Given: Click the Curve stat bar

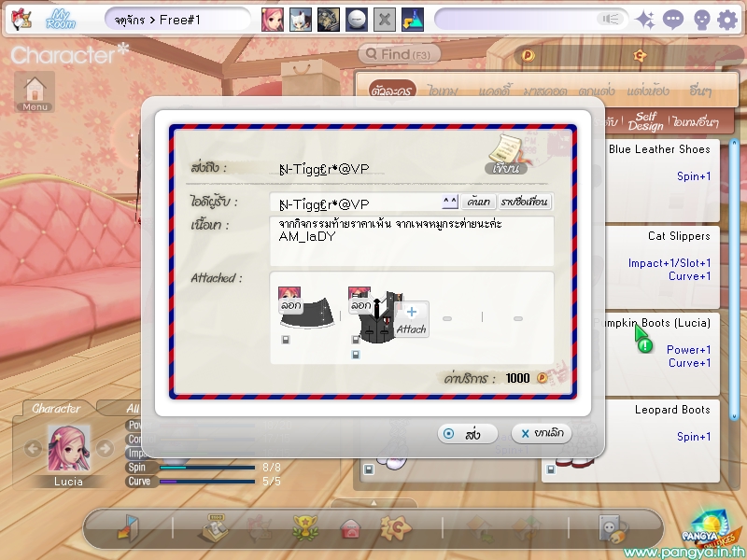Looking at the screenshot, I should point(207,482).
